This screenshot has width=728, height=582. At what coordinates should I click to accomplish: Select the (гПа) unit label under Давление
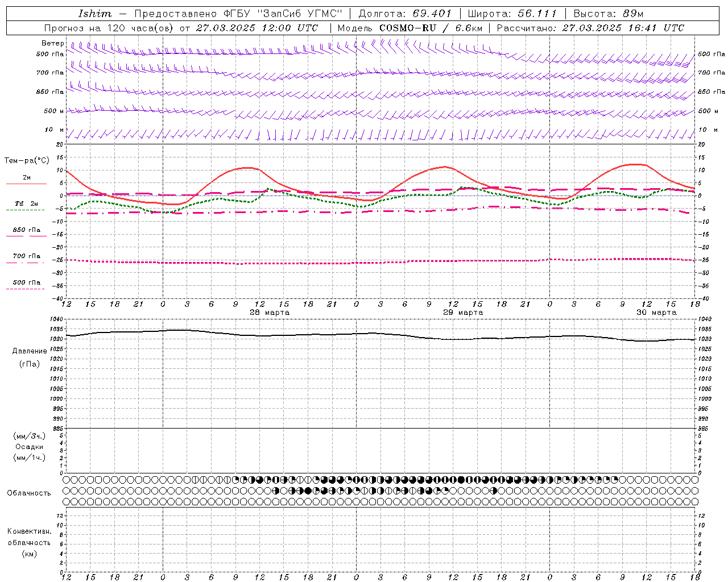tap(30, 364)
